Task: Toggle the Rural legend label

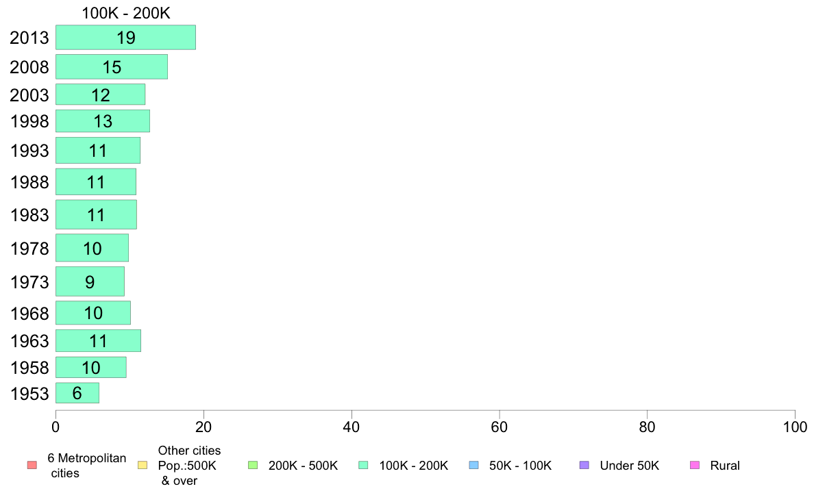Action: pos(725,466)
